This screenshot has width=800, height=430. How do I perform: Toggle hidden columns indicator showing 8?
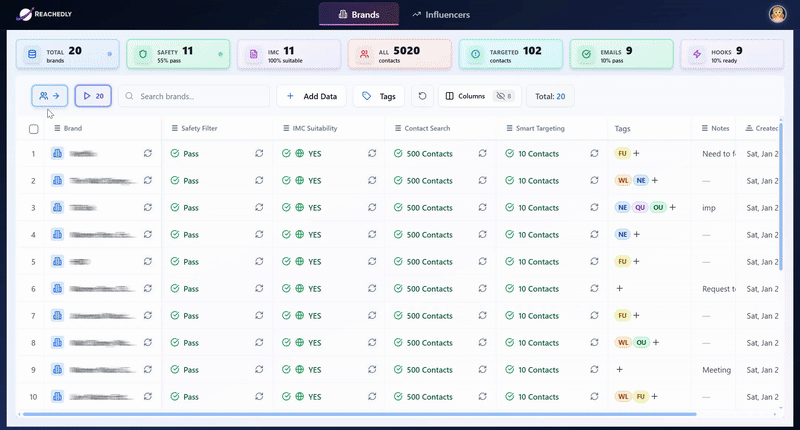(x=504, y=96)
